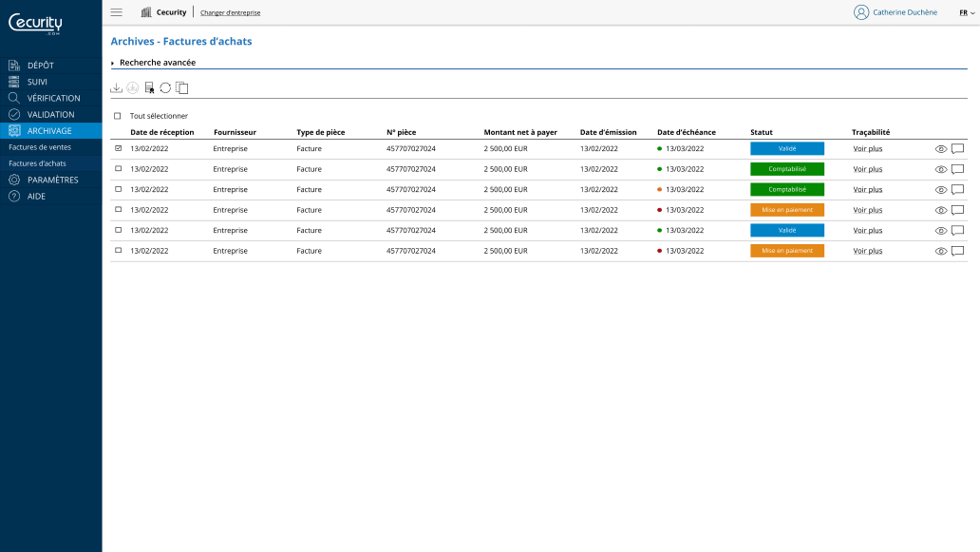
Task: Open Factures de ventes submenu item
Action: click(40, 147)
